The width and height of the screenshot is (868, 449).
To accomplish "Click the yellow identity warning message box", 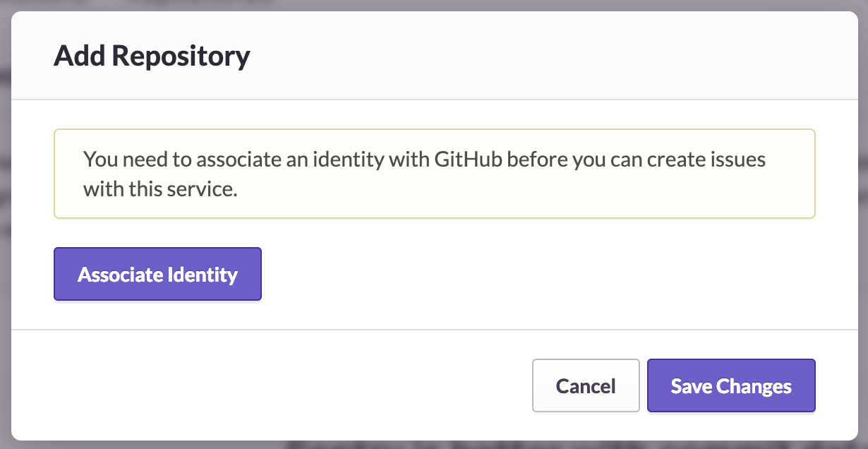I will 434,173.
